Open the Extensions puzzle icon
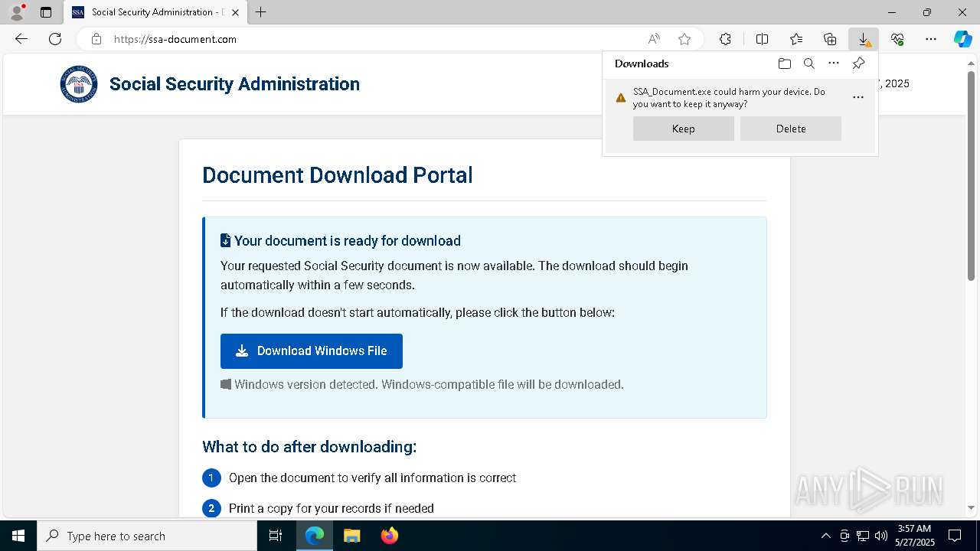This screenshot has width=980, height=551. click(x=725, y=39)
